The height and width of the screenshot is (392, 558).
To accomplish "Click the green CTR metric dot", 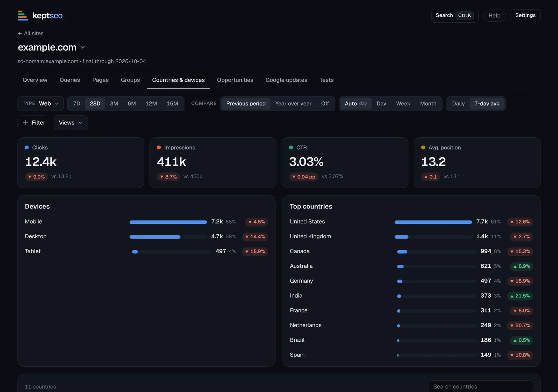I will pyautogui.click(x=291, y=147).
